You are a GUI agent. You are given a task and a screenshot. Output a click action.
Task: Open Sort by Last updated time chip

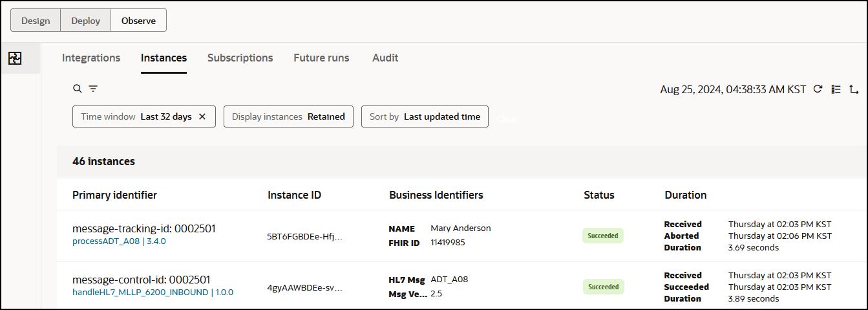click(x=425, y=116)
